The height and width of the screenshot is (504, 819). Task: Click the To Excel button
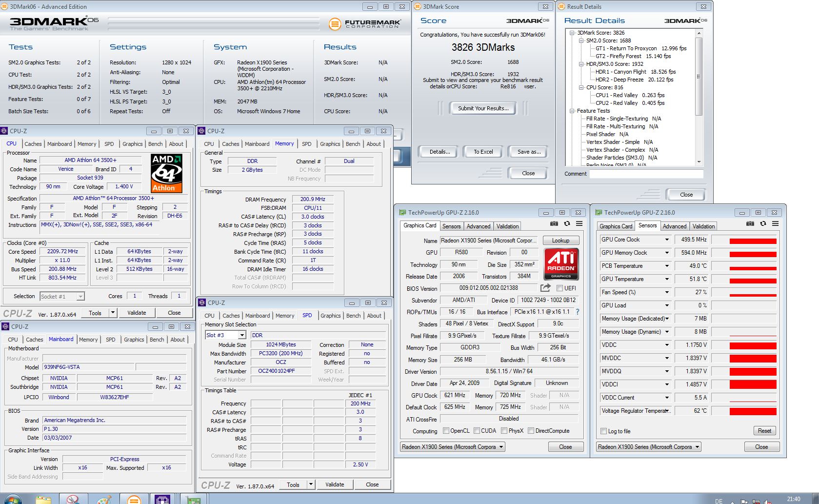(x=483, y=152)
